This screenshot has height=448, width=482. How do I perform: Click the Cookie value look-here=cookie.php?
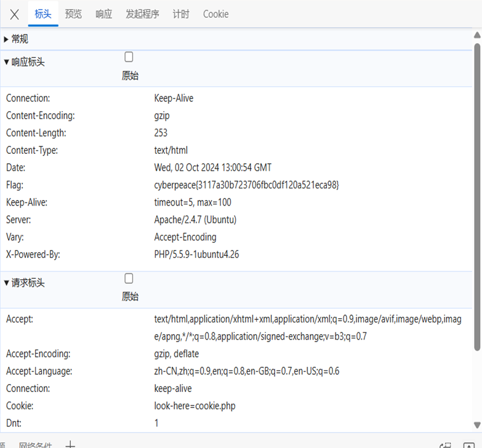tap(195, 406)
